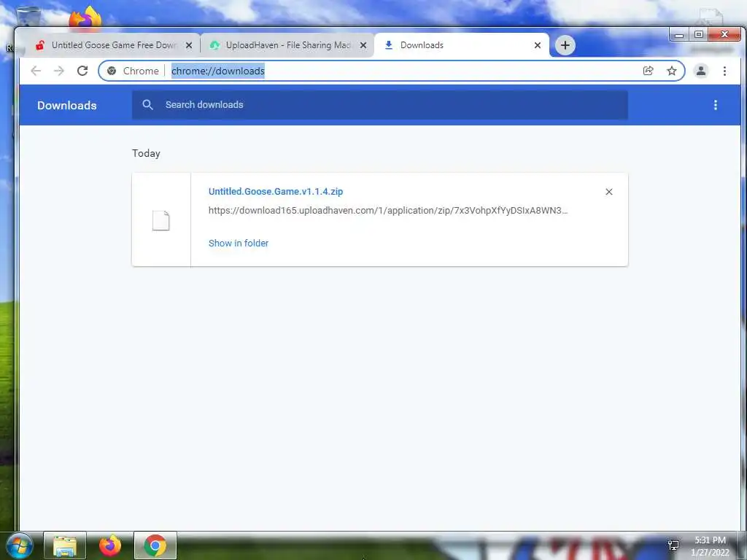Open Chrome's three-dot main menu

coord(724,71)
